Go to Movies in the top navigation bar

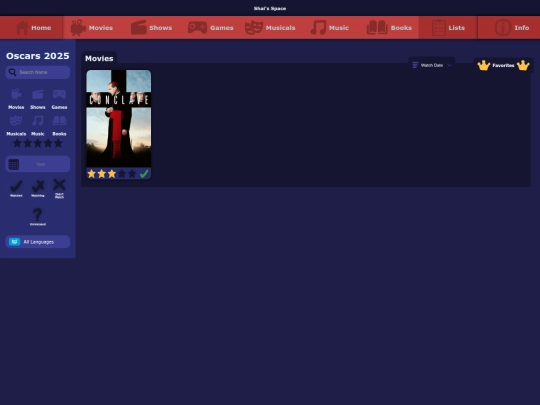(92, 28)
